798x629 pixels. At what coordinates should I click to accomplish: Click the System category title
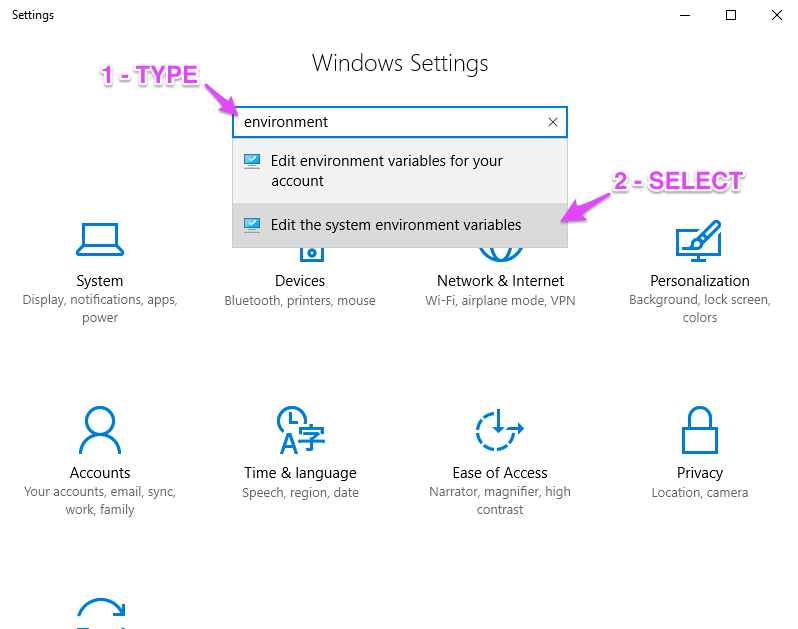tap(100, 281)
